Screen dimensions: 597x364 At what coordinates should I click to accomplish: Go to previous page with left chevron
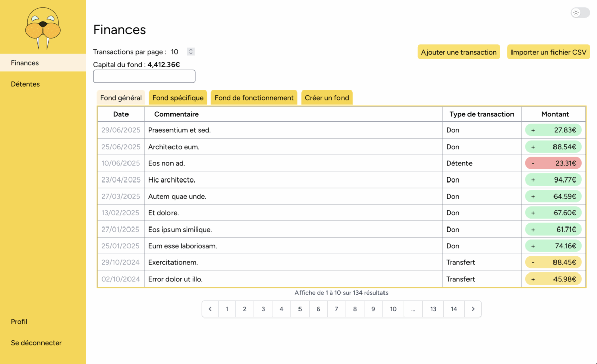coord(210,309)
